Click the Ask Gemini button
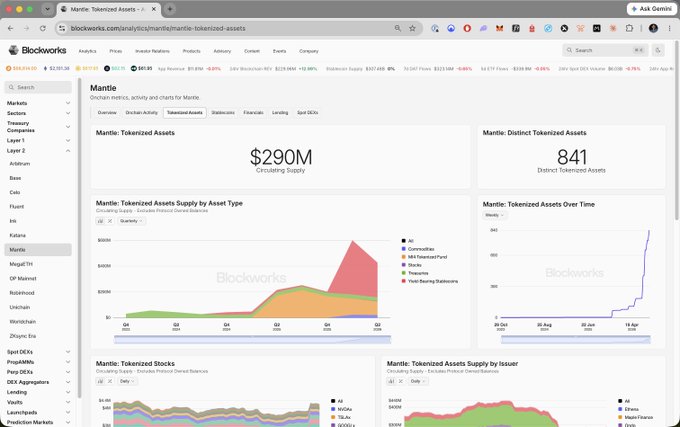 click(x=652, y=9)
